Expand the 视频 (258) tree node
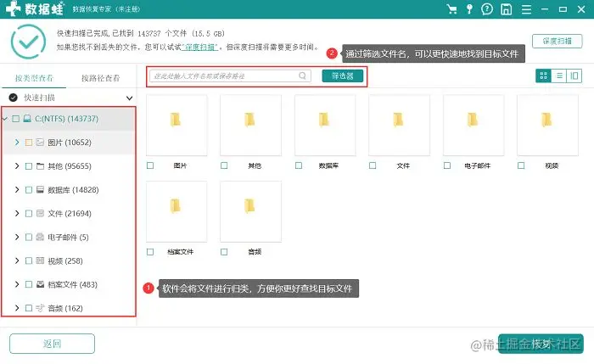 tap(17, 260)
